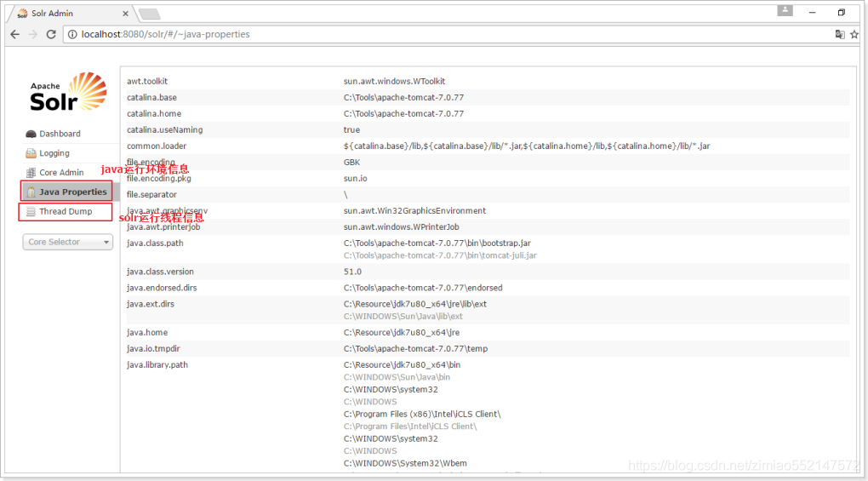This screenshot has width=868, height=481.
Task: Click the Core Admin grid icon
Action: point(31,173)
